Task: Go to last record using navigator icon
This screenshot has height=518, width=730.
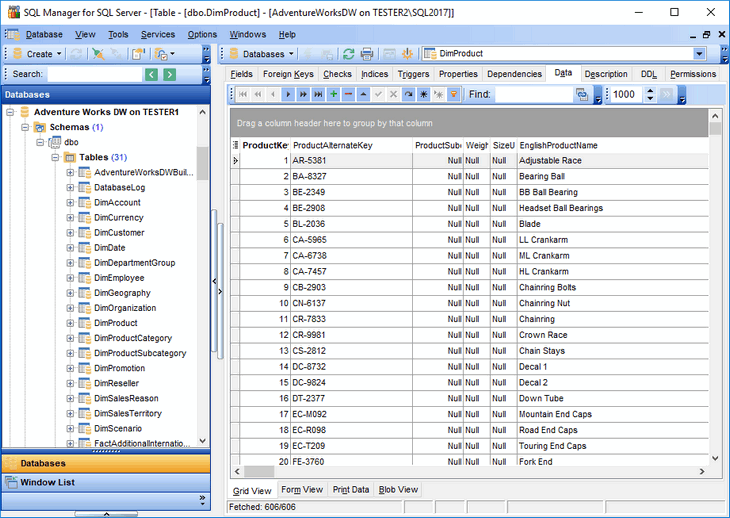Action: pyautogui.click(x=318, y=94)
